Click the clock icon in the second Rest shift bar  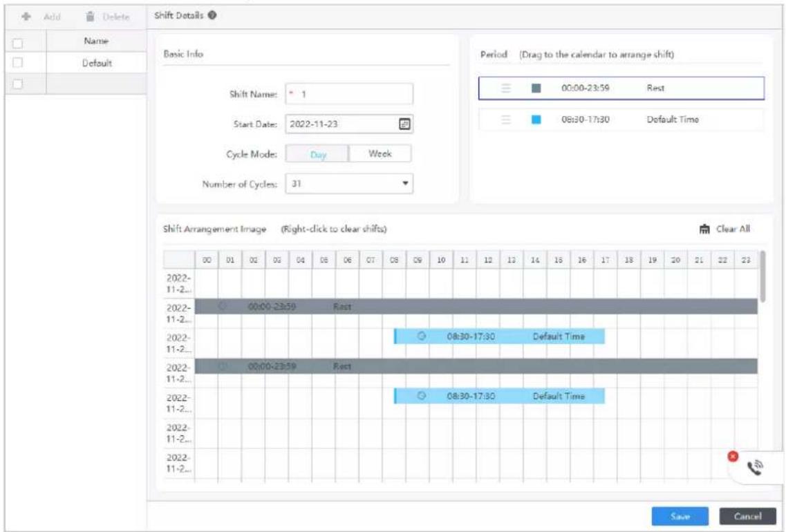pos(222,366)
